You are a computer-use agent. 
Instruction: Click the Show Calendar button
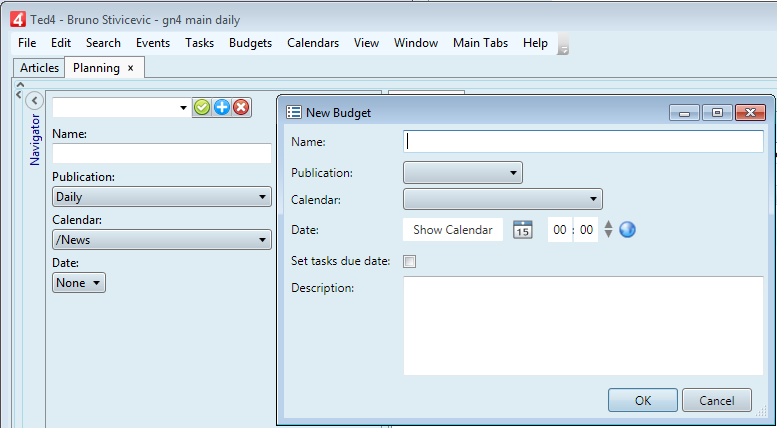(x=453, y=230)
